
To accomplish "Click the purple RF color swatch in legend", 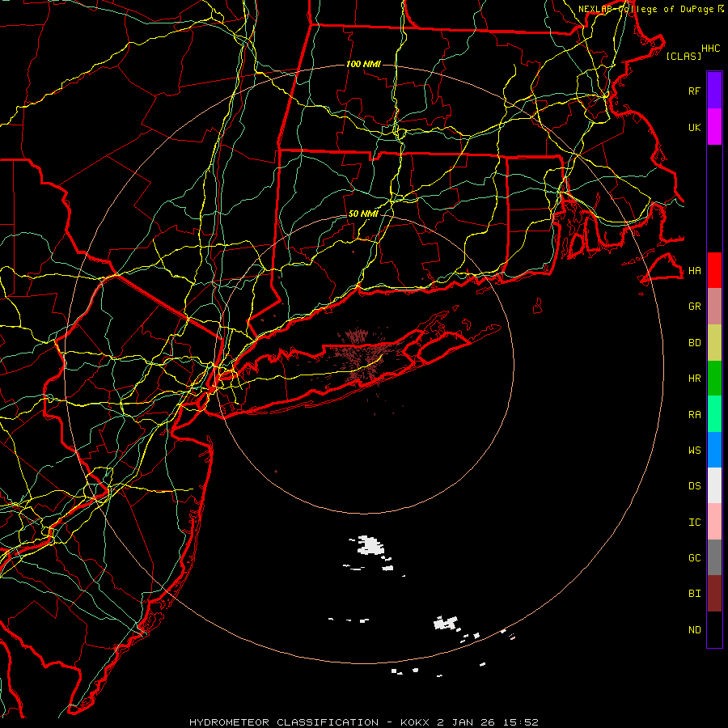I will 714,91.
